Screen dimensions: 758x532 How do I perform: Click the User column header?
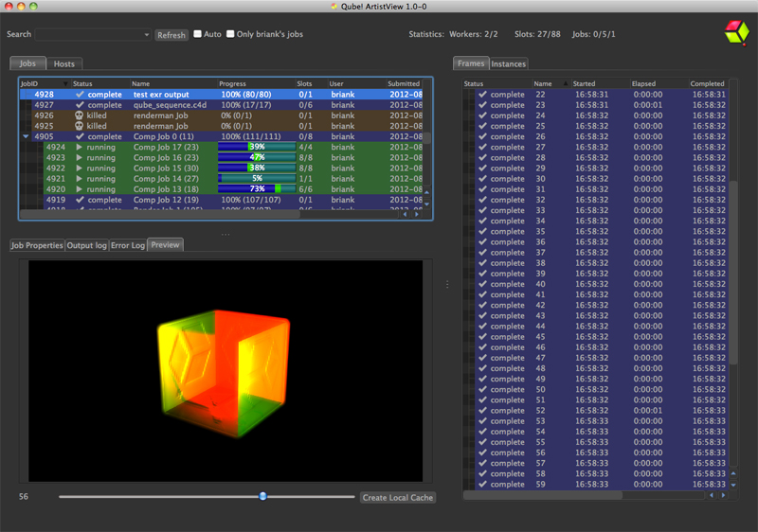click(x=356, y=83)
